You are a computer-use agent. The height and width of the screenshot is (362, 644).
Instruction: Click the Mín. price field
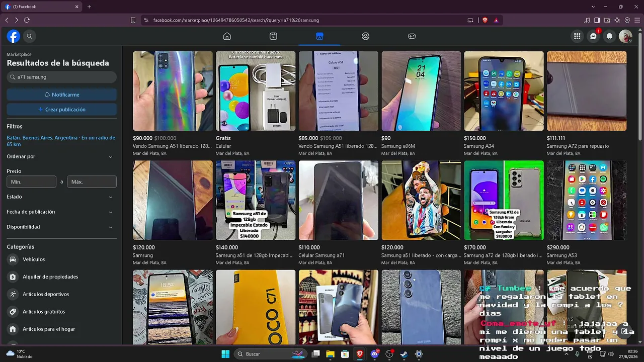(x=31, y=182)
